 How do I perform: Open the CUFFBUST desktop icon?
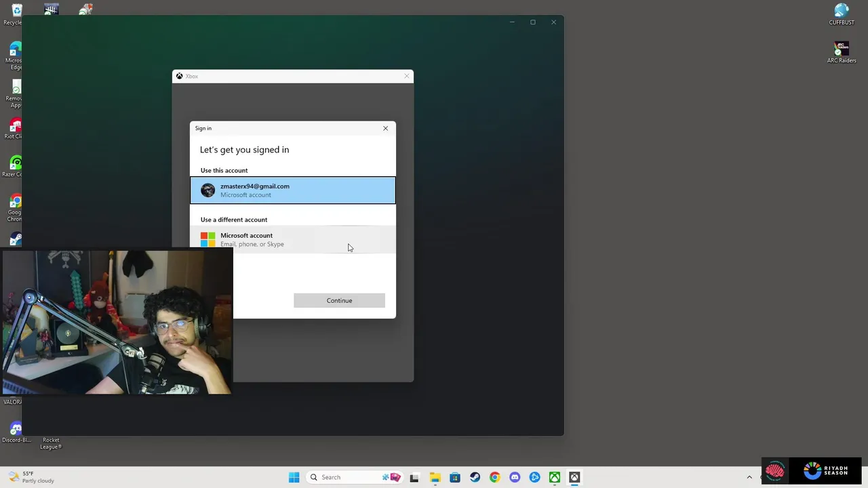[842, 14]
